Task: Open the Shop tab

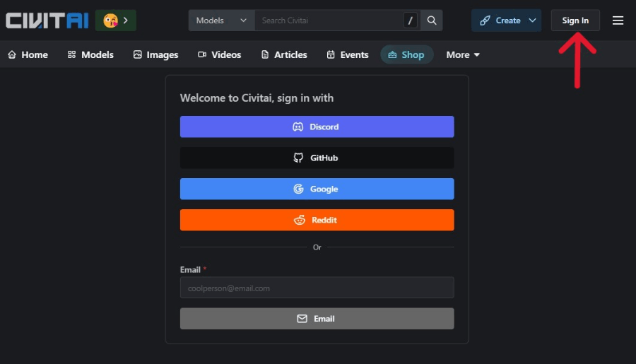Action: pyautogui.click(x=406, y=54)
